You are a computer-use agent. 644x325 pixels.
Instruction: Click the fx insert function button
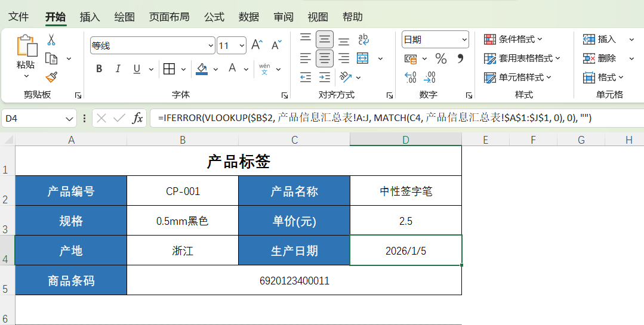[137, 119]
